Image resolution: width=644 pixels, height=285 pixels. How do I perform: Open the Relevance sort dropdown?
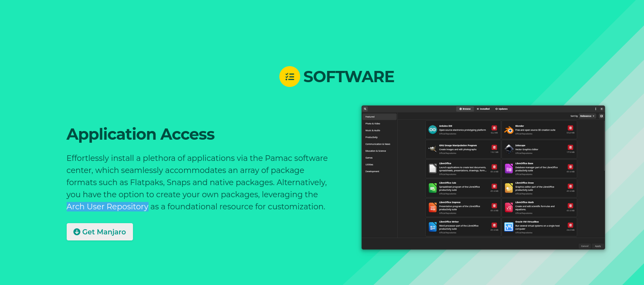click(588, 116)
